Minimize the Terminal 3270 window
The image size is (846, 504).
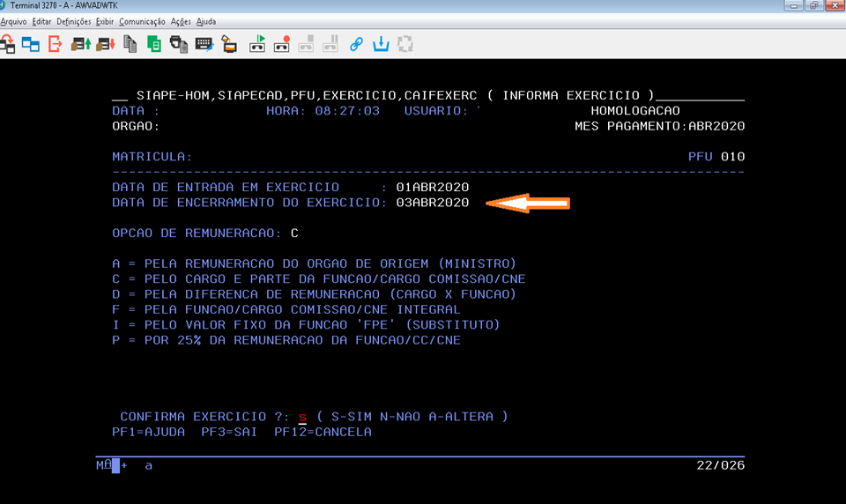click(x=793, y=6)
